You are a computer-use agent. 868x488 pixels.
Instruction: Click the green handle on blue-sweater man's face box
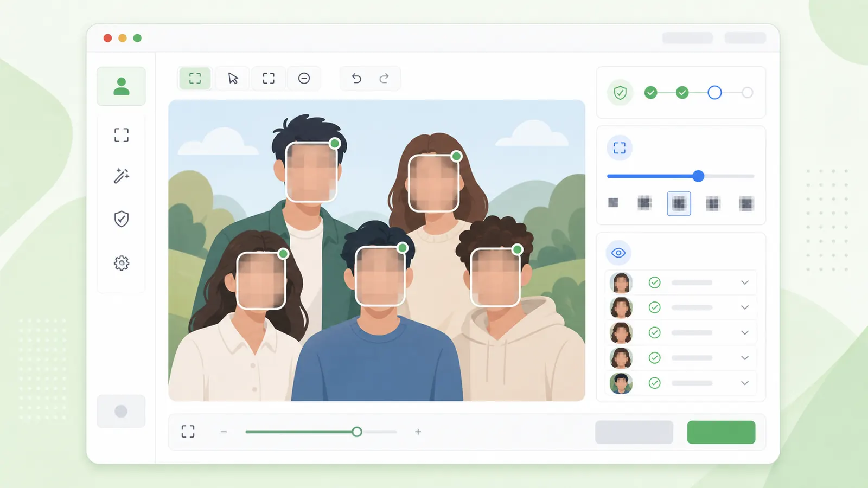(402, 248)
